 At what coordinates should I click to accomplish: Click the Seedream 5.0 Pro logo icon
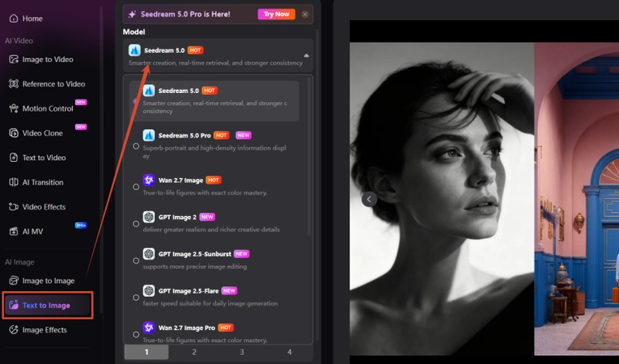click(149, 135)
